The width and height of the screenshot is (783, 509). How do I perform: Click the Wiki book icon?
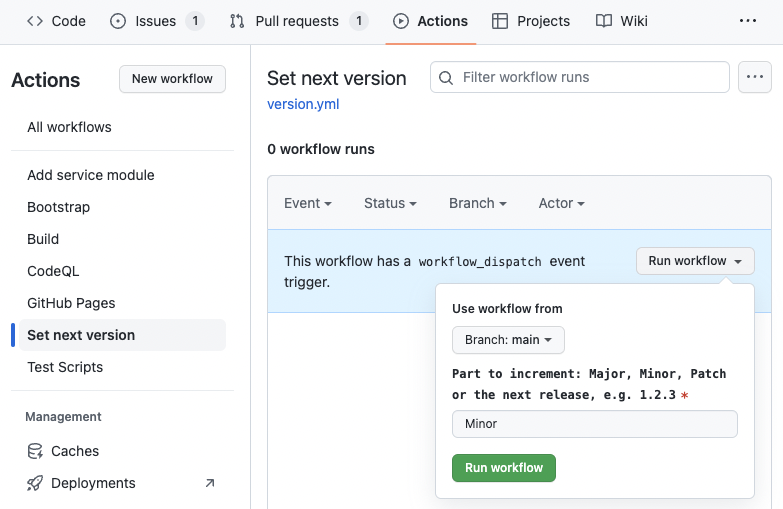[x=604, y=21]
